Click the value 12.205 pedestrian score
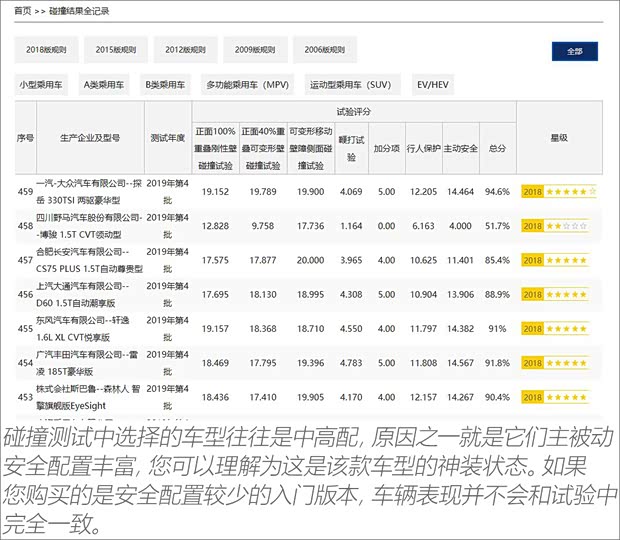The width and height of the screenshot is (620, 540). point(423,192)
